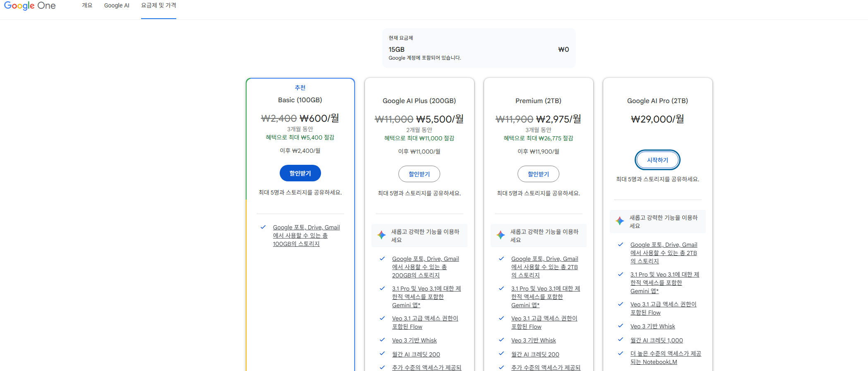Click the ₩2,975/월 discounted price
Image resolution: width=868 pixels, height=371 pixels.
(559, 119)
